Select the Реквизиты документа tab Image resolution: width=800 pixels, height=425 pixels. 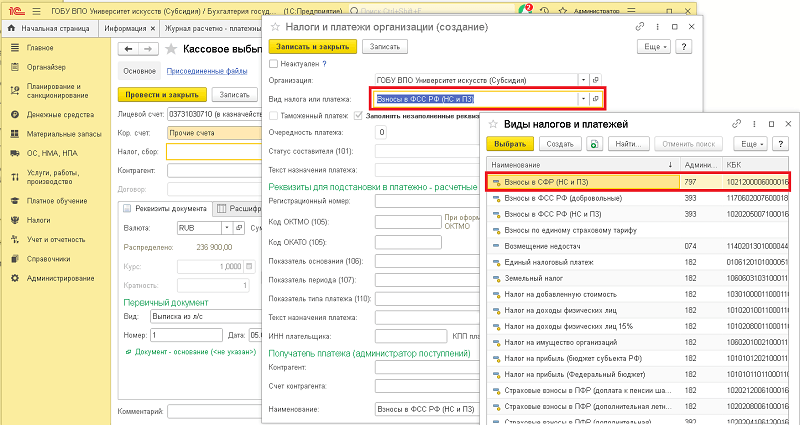pyautogui.click(x=165, y=208)
